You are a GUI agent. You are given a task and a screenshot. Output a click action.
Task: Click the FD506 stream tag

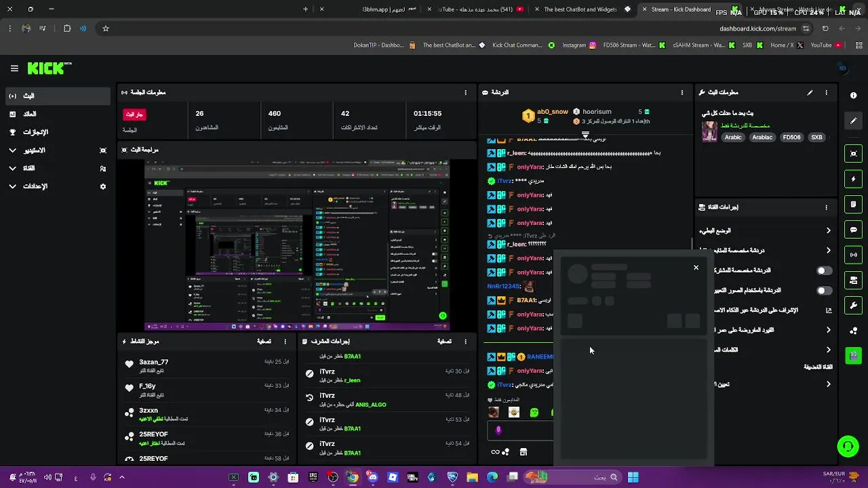point(791,138)
